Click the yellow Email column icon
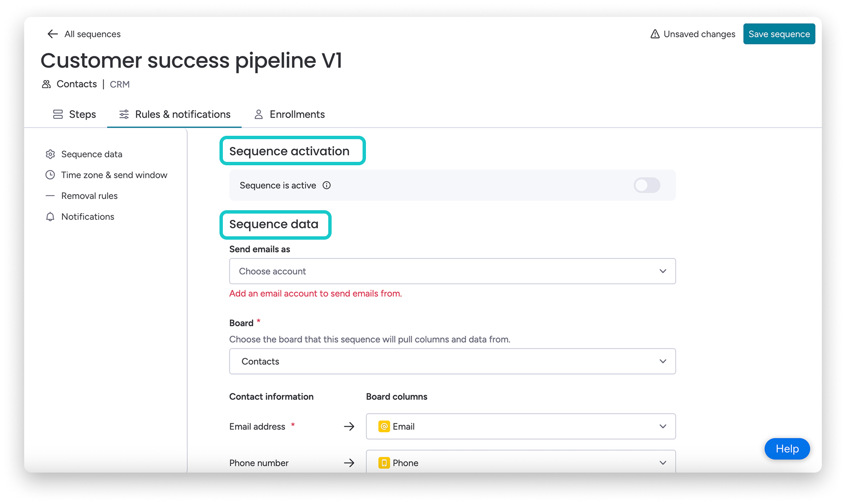 (x=384, y=426)
